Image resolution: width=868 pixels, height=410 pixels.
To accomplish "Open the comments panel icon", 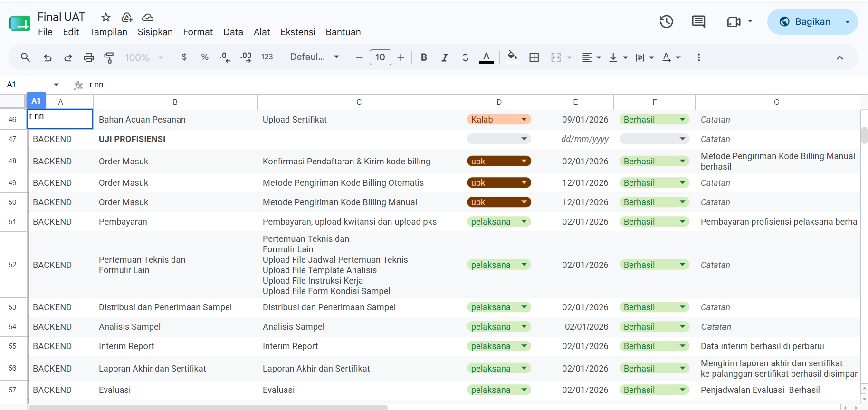I will coord(698,21).
